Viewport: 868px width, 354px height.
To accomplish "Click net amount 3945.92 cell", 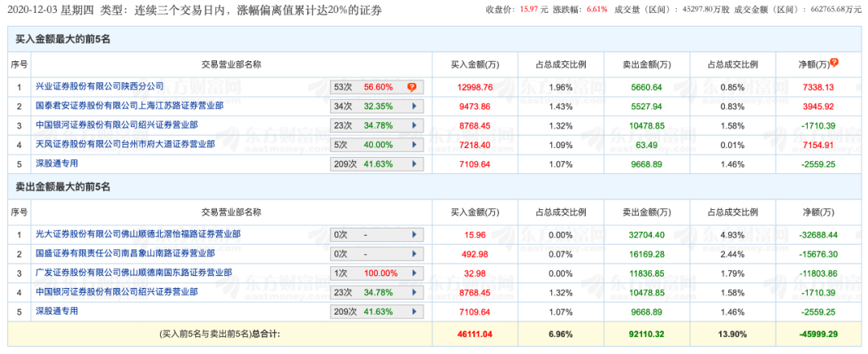I will point(818,106).
